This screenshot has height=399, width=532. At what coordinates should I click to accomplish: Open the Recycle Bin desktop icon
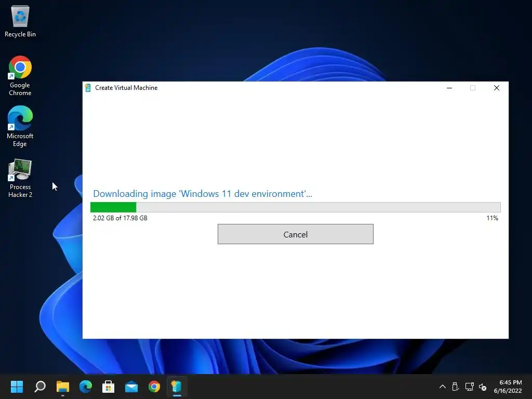pos(20,21)
